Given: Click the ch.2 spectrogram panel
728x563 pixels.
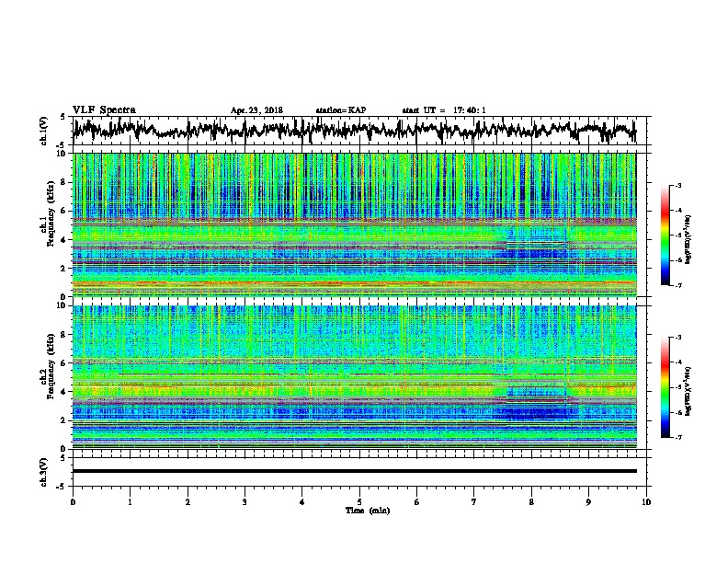Looking at the screenshot, I should (x=354, y=377).
